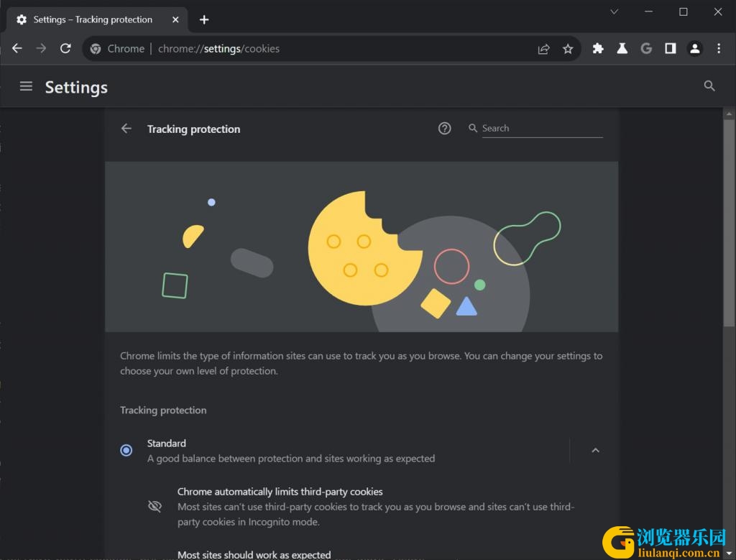Screen dimensions: 736x560
Task: Select the Standard tracking protection radio button
Action: (x=126, y=451)
